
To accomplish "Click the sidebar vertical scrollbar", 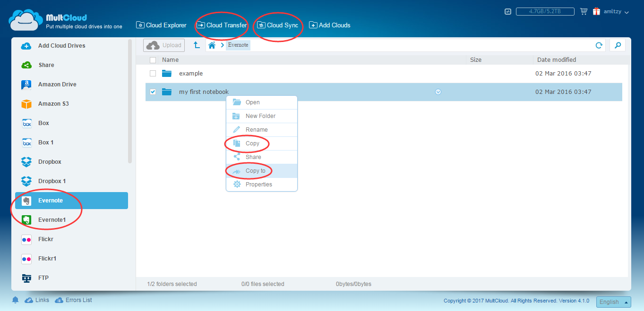I will pyautogui.click(x=130, y=101).
